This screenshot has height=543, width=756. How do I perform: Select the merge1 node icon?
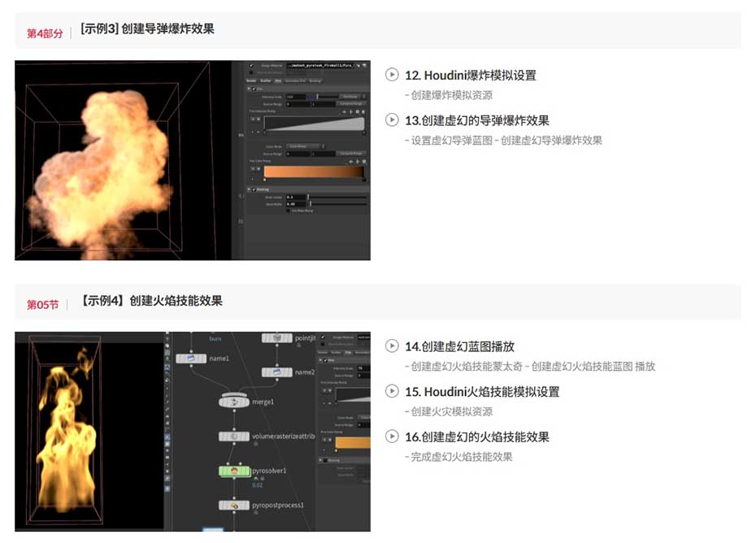tap(234, 402)
